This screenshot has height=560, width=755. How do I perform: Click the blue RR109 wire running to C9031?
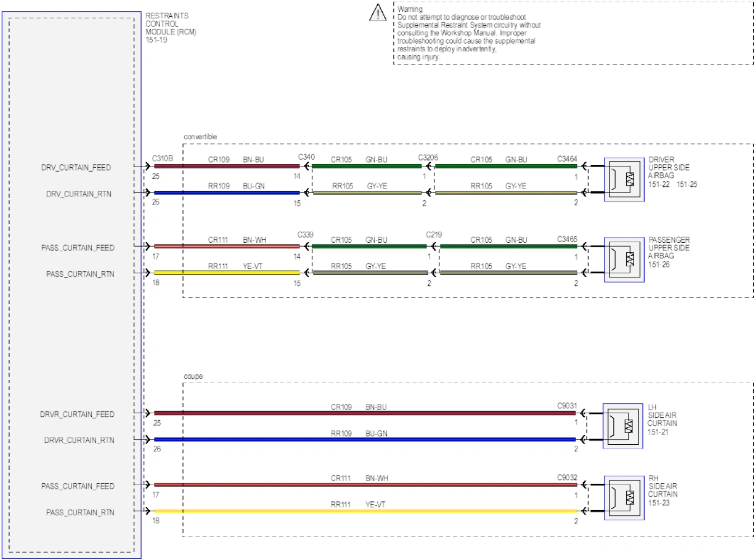(365, 440)
